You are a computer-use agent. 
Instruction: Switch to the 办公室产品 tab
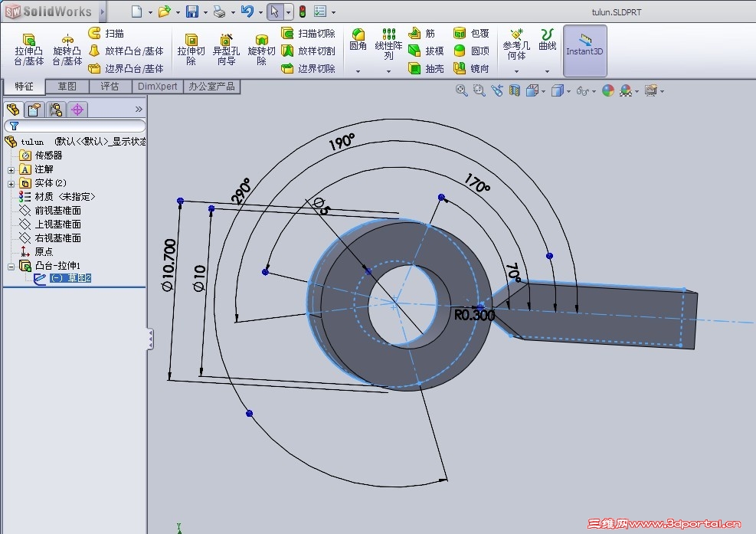pos(211,87)
